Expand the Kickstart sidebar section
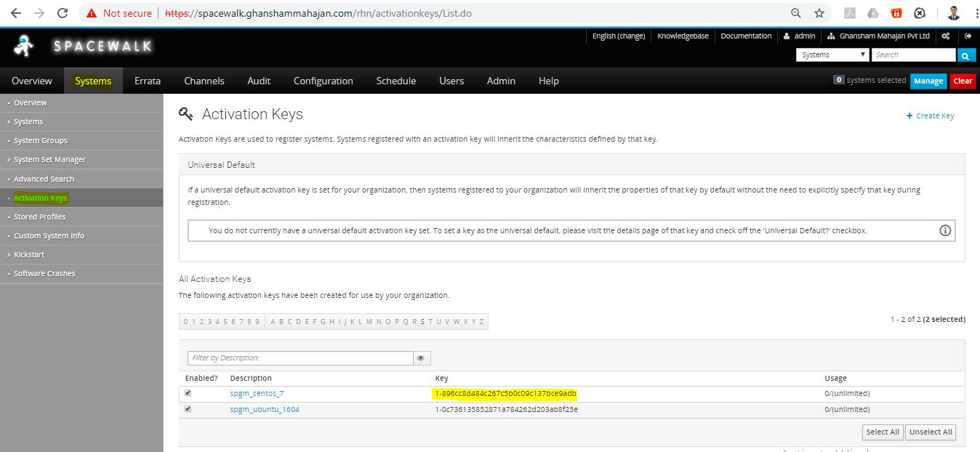The image size is (980, 452). (29, 255)
